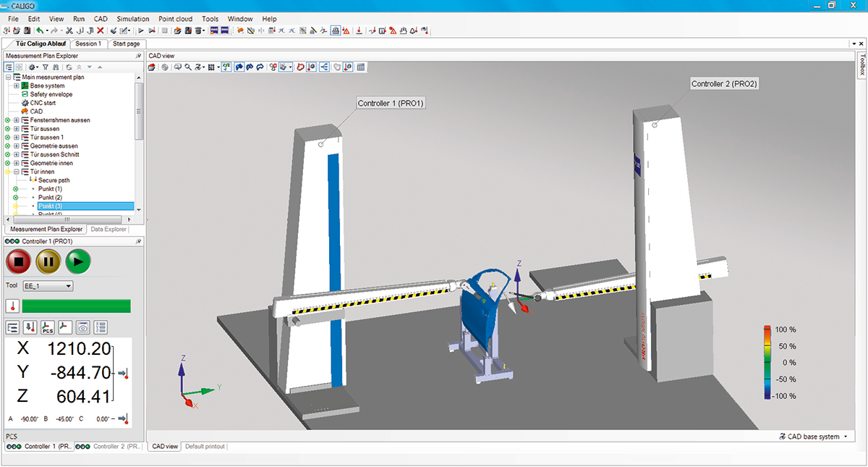The height and width of the screenshot is (467, 868).
Task: Click the highlighted lock icon in main toolbar
Action: pyautogui.click(x=336, y=30)
